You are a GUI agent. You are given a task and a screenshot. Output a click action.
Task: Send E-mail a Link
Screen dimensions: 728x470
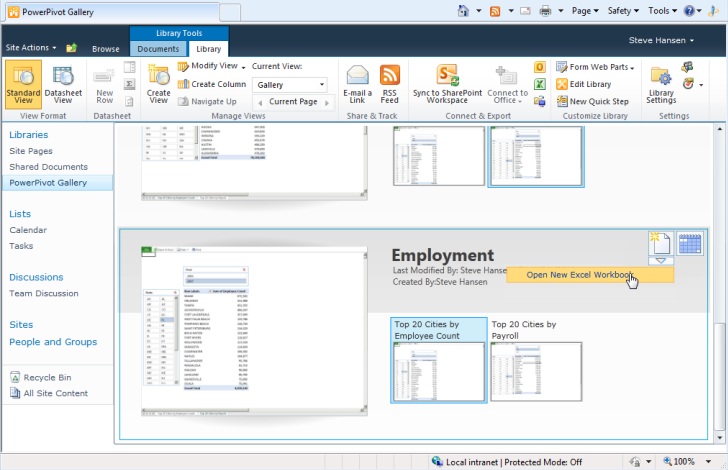357,85
